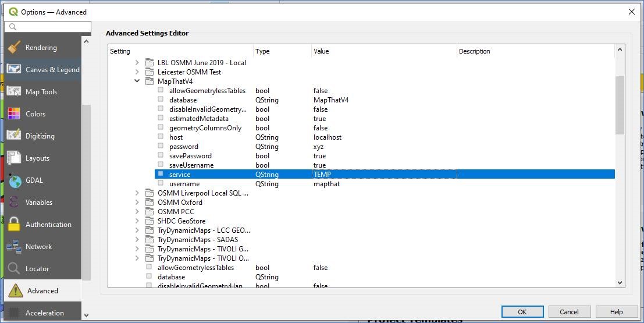Select the Advanced options page
Screen dimensions: 644x323
click(x=42, y=291)
